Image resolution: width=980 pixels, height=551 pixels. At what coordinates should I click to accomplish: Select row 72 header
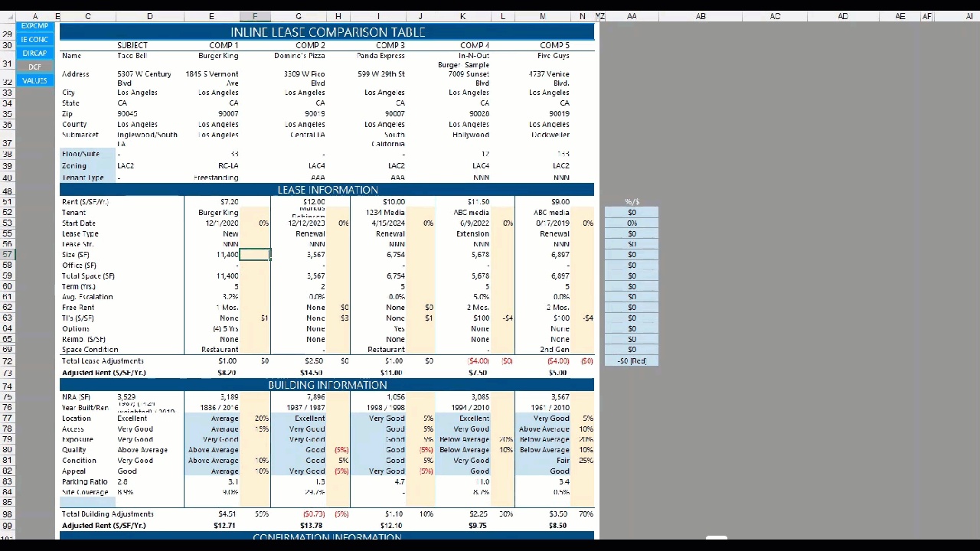7,361
